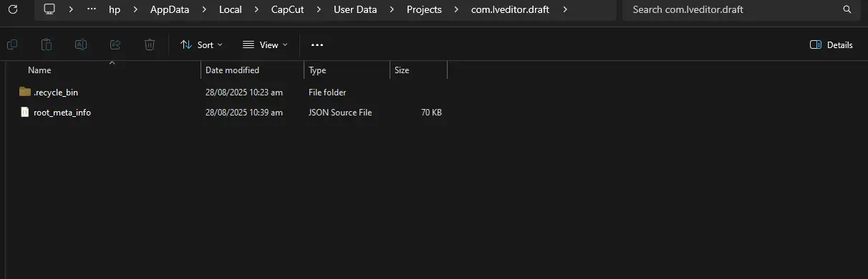Go to the hp breadcrumb folder
The height and width of the screenshot is (279, 868).
(x=115, y=9)
